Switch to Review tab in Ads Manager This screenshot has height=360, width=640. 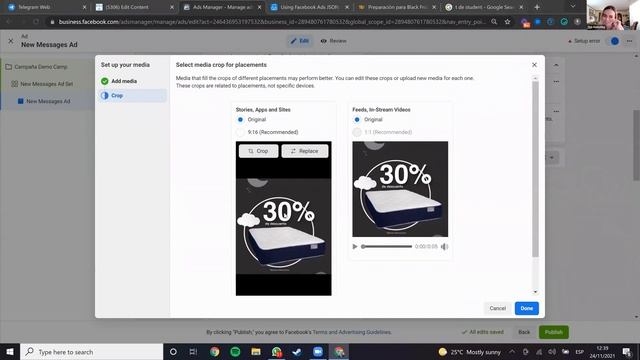(333, 41)
